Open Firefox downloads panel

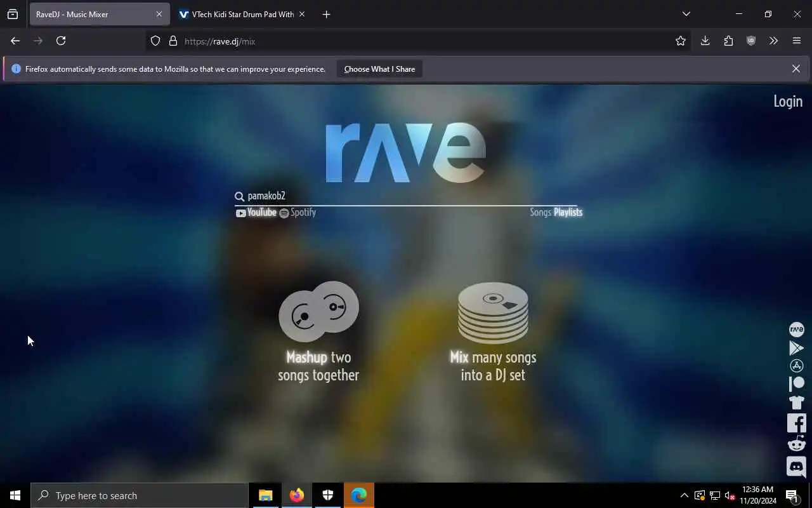tap(705, 41)
